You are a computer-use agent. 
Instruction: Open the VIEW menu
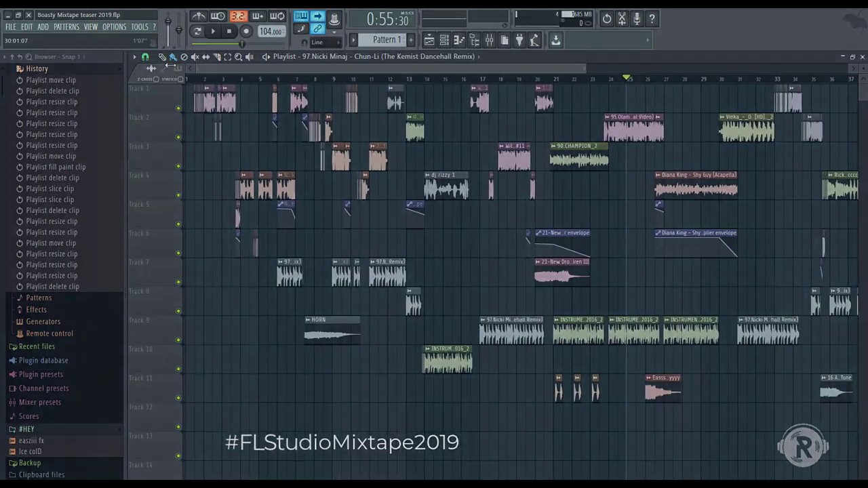pyautogui.click(x=90, y=27)
